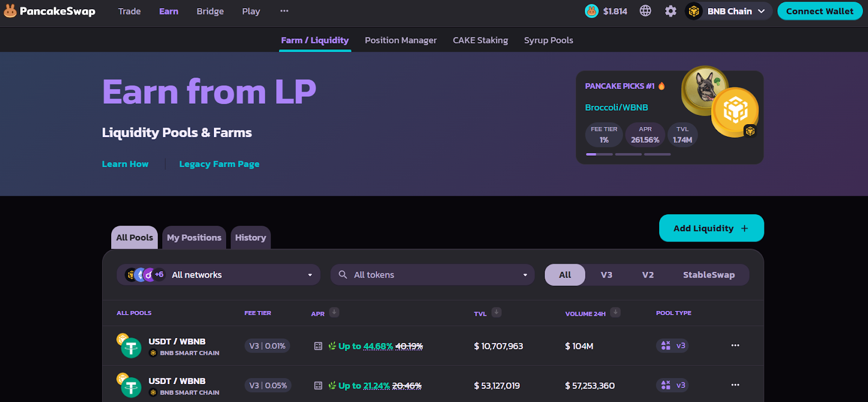Open the Broccoli/WBNB pick link
Image resolution: width=868 pixels, height=402 pixels.
tap(616, 107)
